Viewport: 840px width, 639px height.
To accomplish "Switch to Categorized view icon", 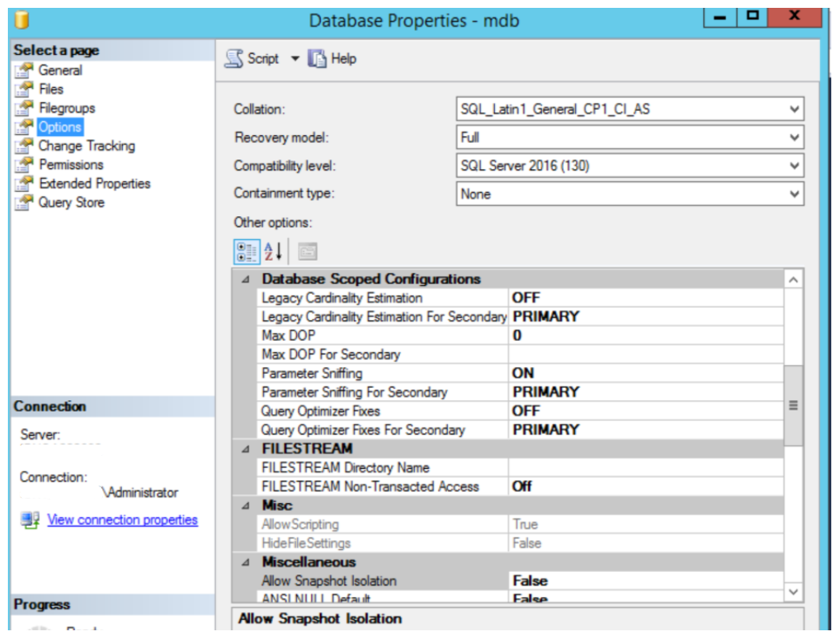I will click(x=247, y=252).
